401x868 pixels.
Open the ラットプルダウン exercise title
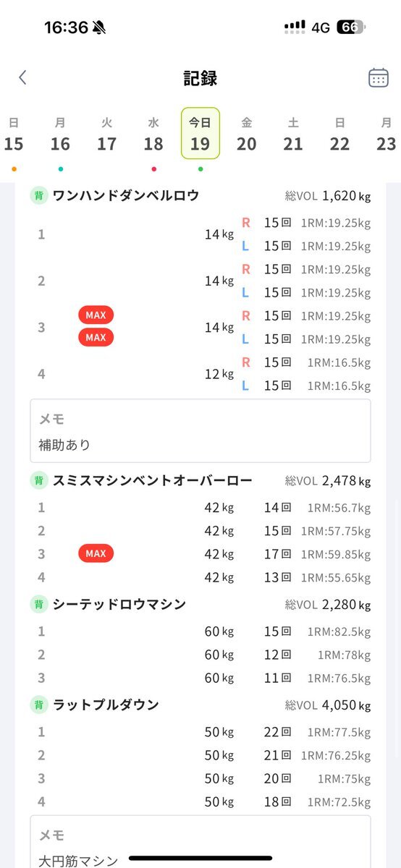tap(106, 705)
